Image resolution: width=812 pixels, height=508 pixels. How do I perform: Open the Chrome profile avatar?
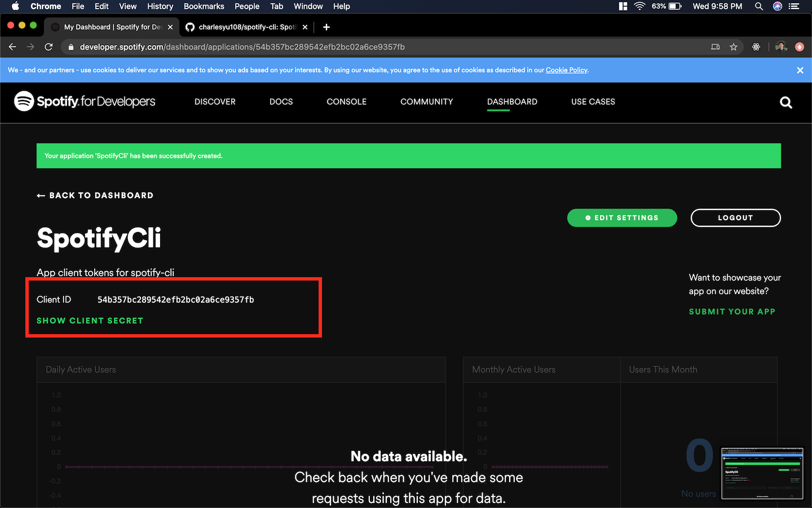pos(781,47)
